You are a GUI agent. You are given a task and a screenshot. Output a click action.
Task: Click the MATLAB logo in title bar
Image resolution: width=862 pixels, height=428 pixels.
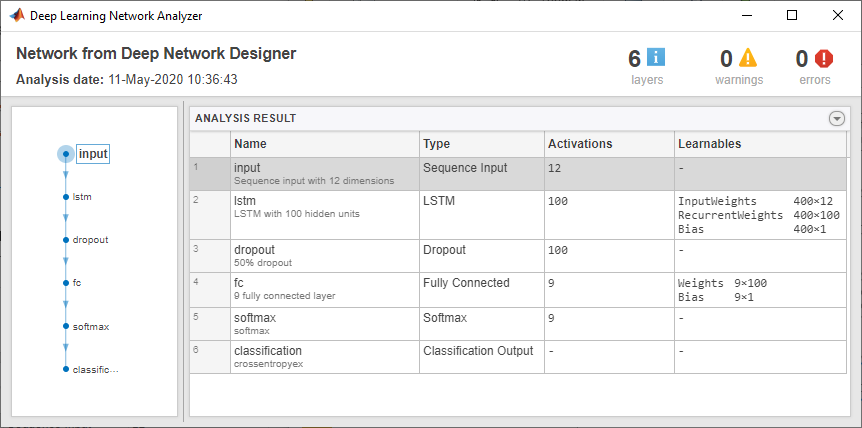17,16
